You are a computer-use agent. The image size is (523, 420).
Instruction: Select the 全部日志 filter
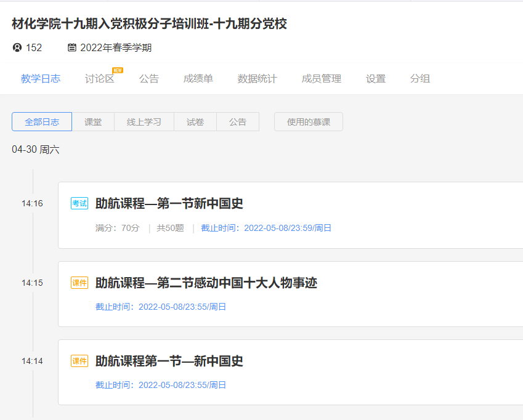pos(42,122)
